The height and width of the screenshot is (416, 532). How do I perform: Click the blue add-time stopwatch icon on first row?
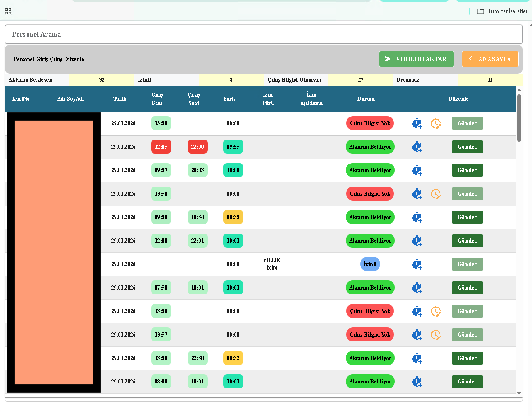click(x=416, y=123)
